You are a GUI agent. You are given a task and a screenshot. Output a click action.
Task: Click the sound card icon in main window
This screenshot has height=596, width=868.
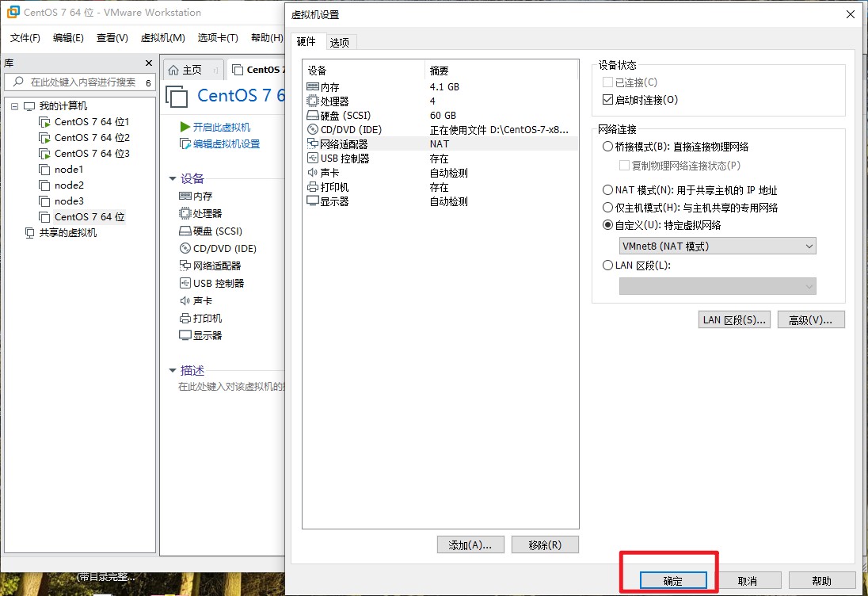tap(185, 300)
